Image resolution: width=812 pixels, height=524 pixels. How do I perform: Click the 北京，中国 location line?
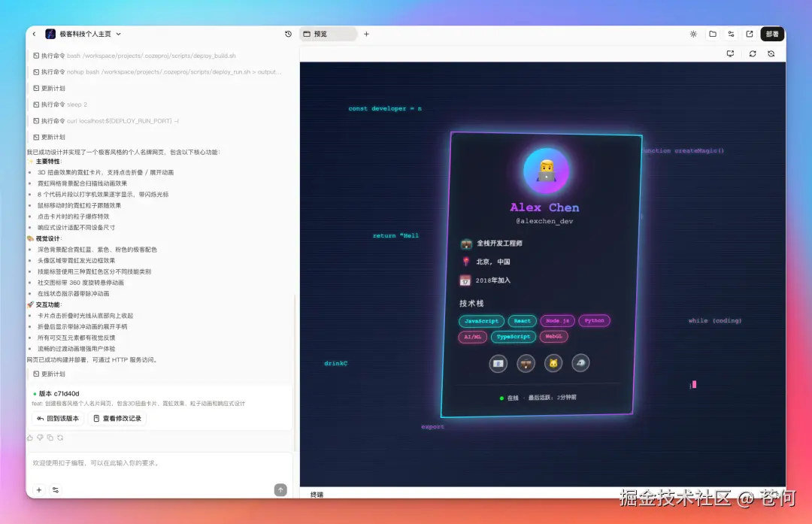485,262
